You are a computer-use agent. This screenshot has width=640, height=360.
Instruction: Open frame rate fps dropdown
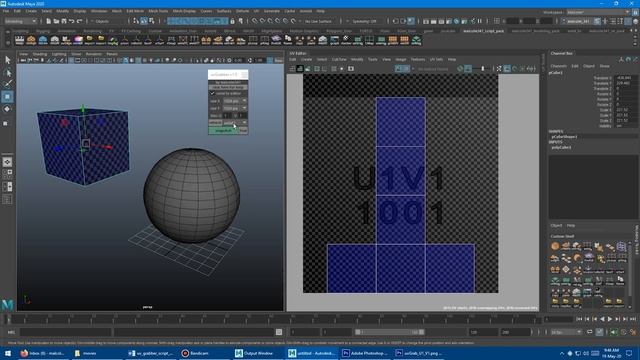(566, 332)
